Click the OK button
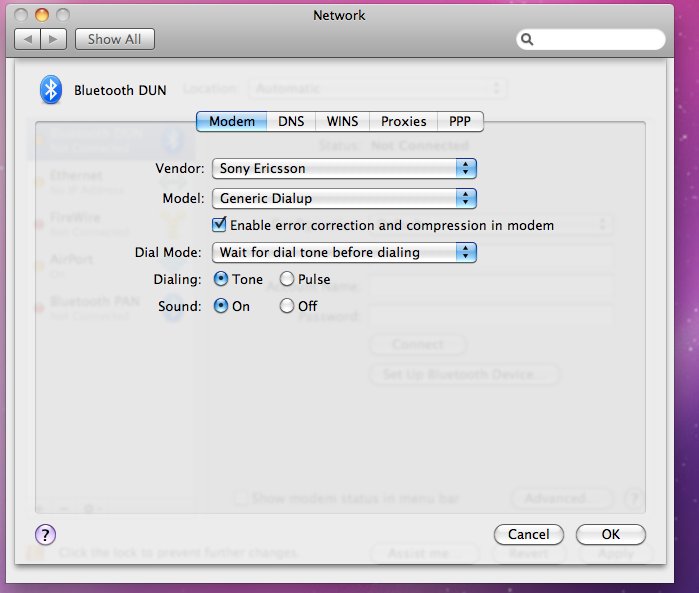 click(611, 534)
